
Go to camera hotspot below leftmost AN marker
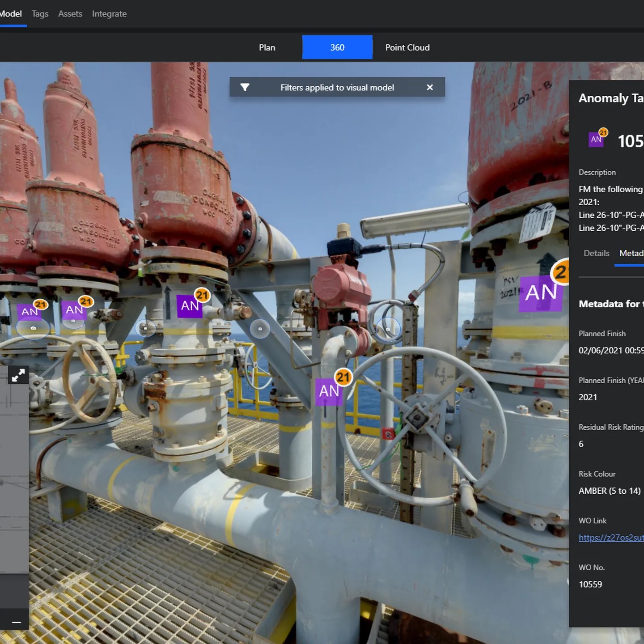point(33,328)
